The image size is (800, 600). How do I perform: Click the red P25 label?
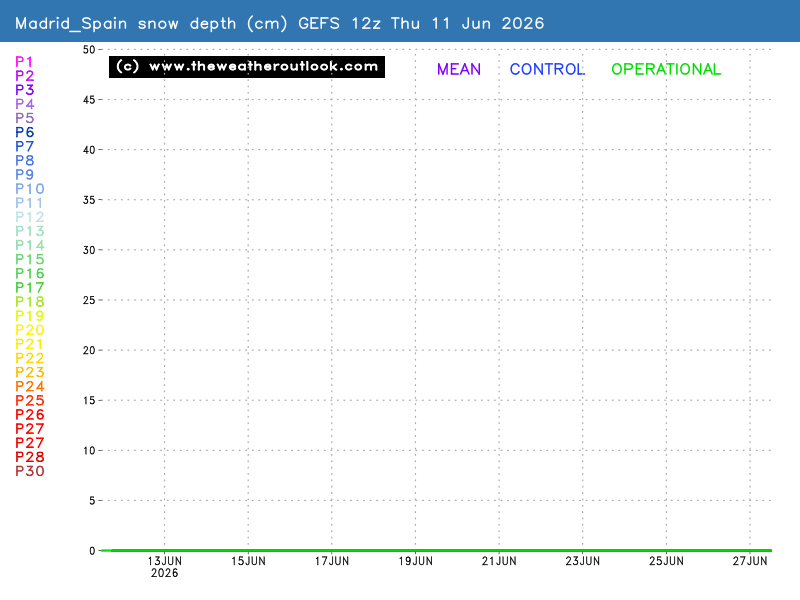pos(30,401)
